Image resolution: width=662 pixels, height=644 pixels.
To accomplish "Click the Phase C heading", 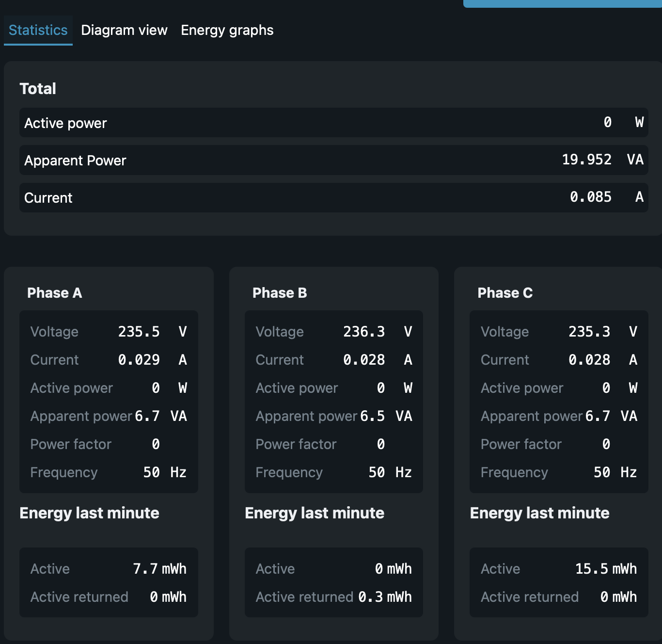I will click(x=505, y=293).
